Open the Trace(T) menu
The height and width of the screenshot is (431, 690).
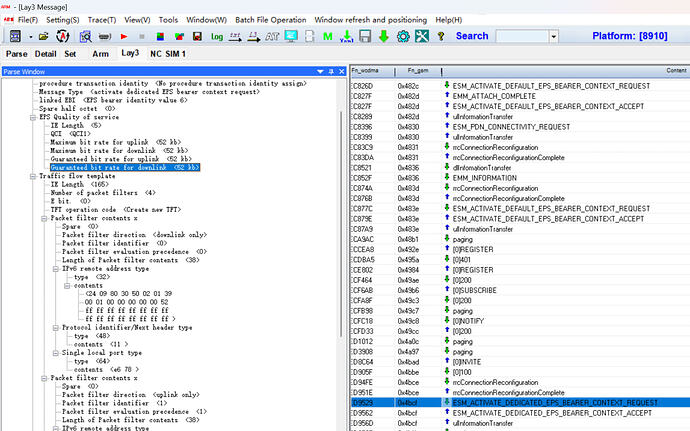(102, 20)
